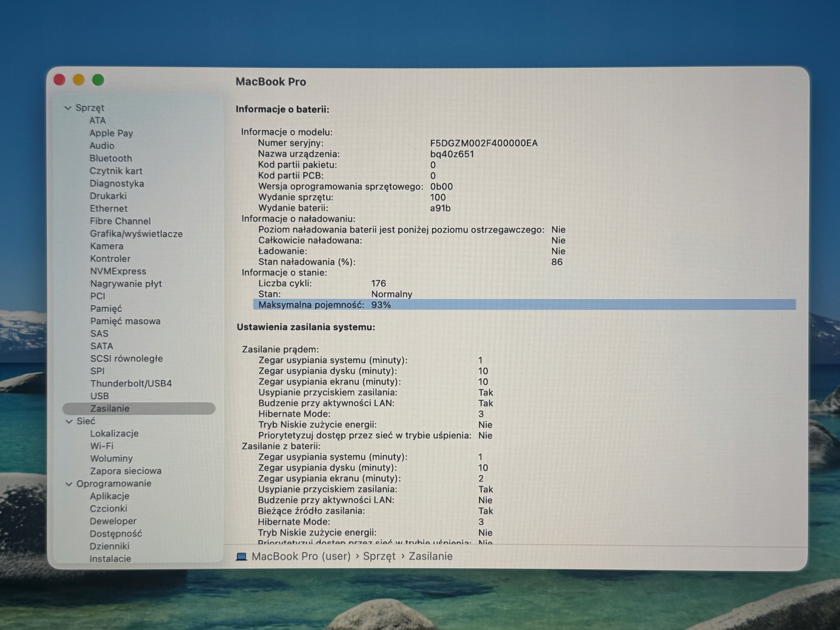Open the Kontroler item
The width and height of the screenshot is (840, 630).
click(x=111, y=259)
